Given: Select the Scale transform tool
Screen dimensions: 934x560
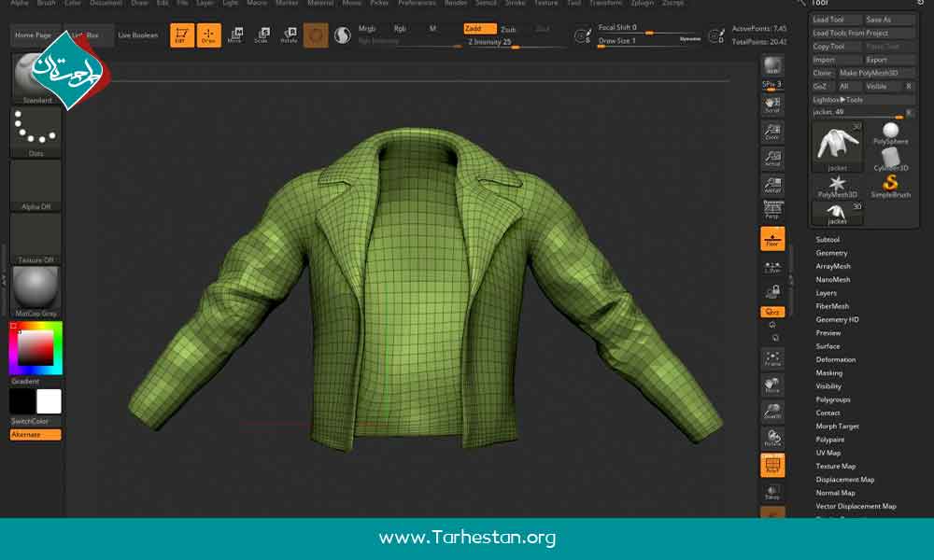Looking at the screenshot, I should (262, 35).
